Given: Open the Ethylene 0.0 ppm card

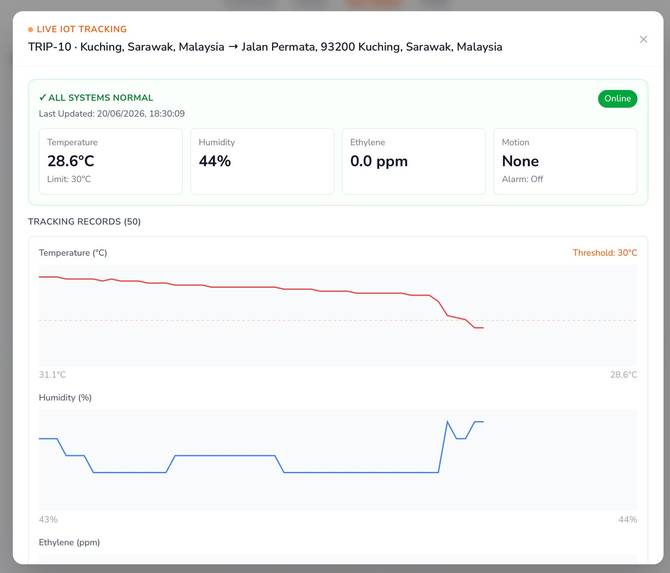Looking at the screenshot, I should tap(414, 161).
